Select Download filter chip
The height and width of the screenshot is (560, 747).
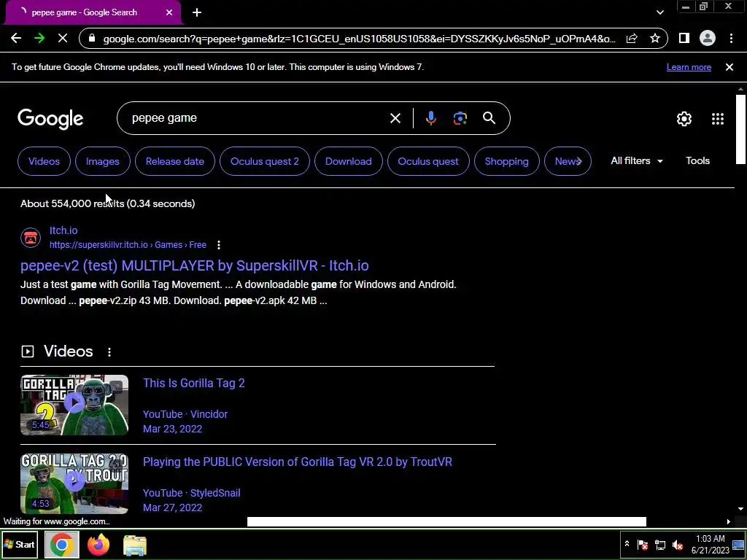click(348, 161)
